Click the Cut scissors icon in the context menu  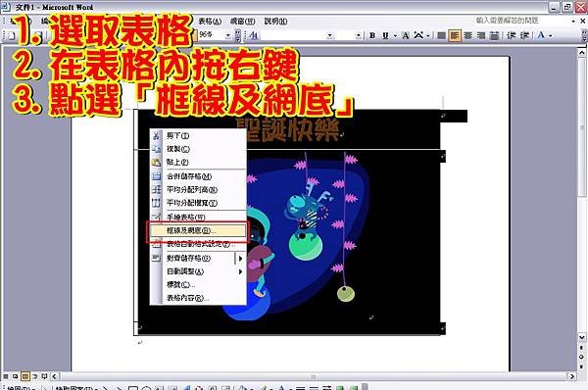(156, 136)
